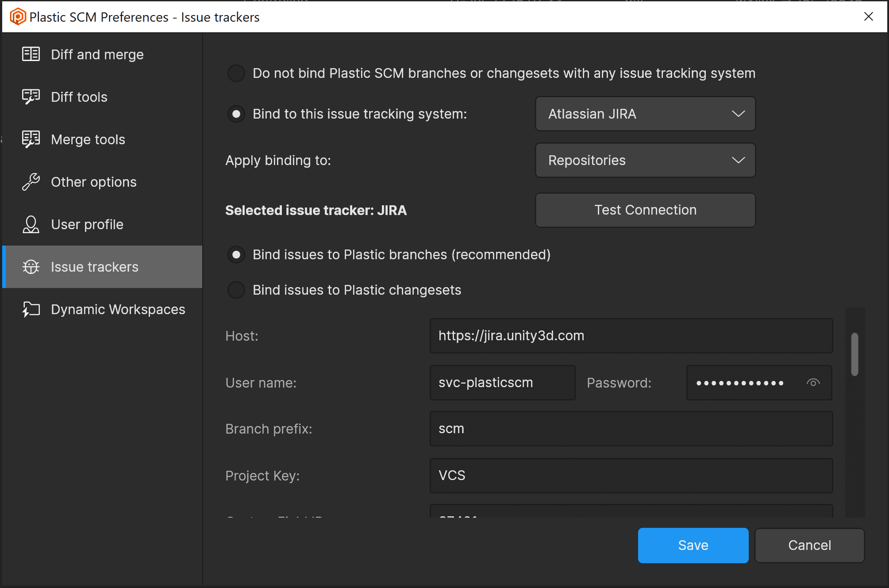
Task: Switch to the Dynamic Workspaces section
Action: [118, 309]
